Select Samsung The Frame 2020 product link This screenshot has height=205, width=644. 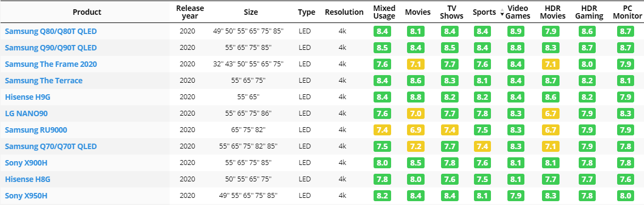(51, 64)
